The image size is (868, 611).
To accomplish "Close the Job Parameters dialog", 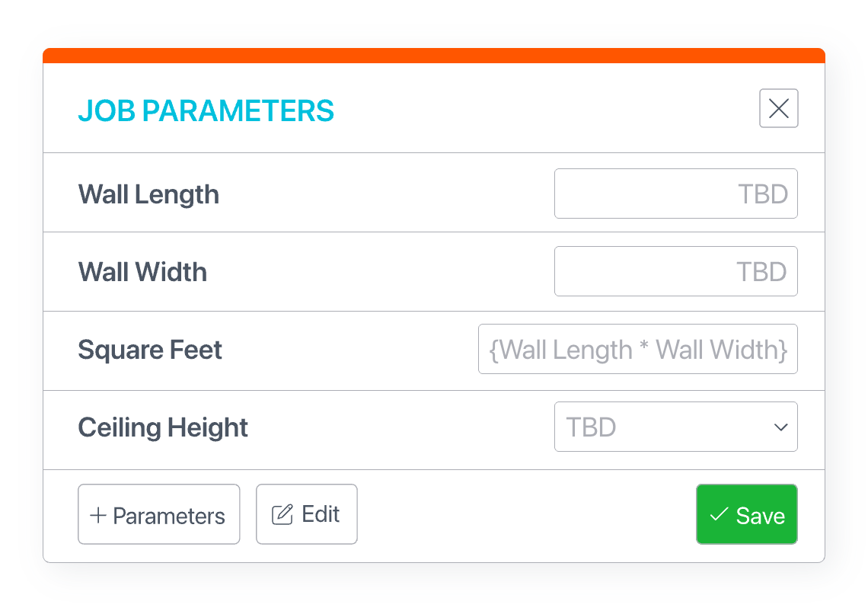I will (x=778, y=109).
